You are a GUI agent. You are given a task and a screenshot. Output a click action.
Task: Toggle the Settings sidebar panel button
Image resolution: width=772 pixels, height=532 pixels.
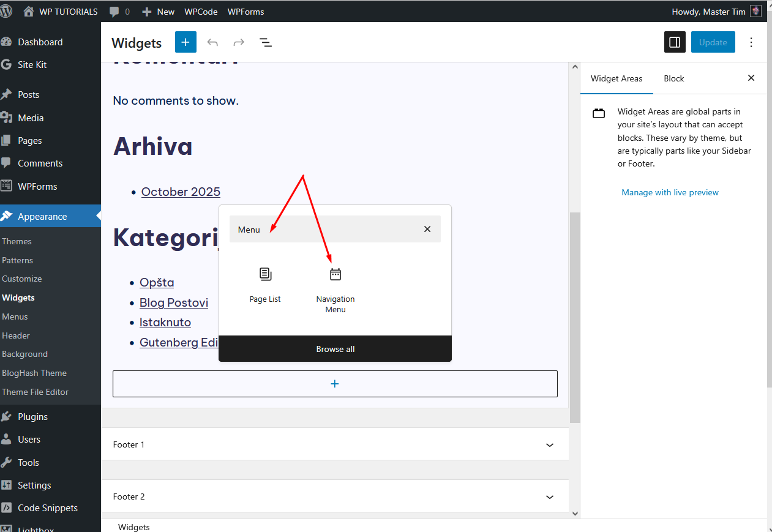coord(675,42)
